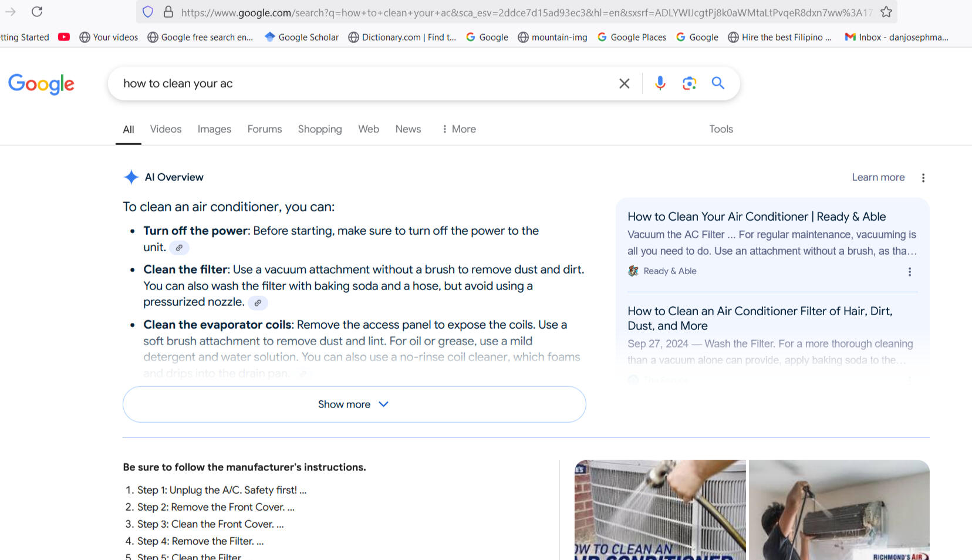Switch to the Images tab
Viewport: 972px width, 560px height.
point(214,129)
